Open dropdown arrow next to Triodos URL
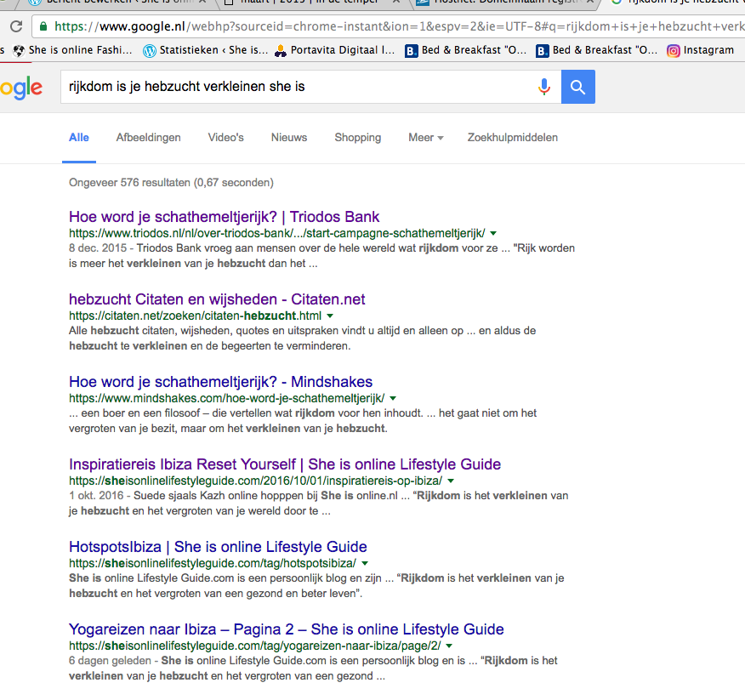This screenshot has height=700, width=745. pos(493,233)
